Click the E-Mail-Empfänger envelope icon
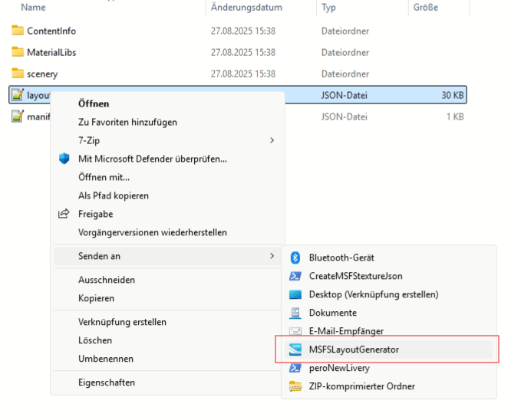Image resolution: width=511 pixels, height=420 pixels. point(295,331)
